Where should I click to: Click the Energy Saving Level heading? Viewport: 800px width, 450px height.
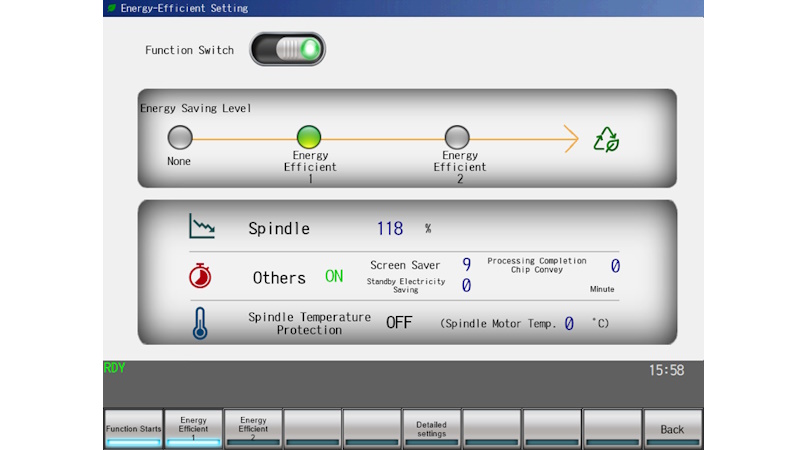(195, 108)
